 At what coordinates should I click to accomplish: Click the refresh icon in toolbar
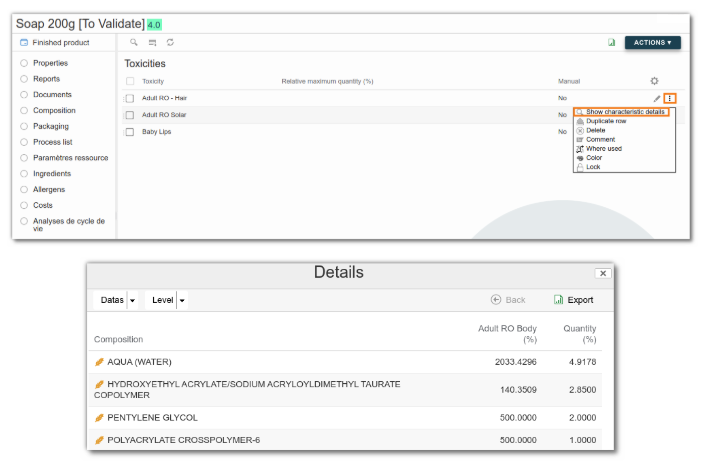pos(170,42)
